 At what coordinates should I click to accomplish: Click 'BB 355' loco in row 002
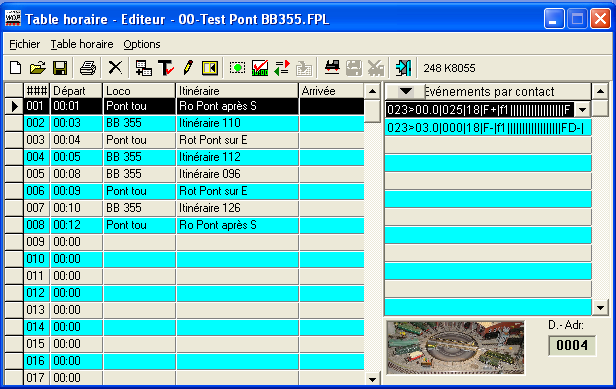click(139, 123)
